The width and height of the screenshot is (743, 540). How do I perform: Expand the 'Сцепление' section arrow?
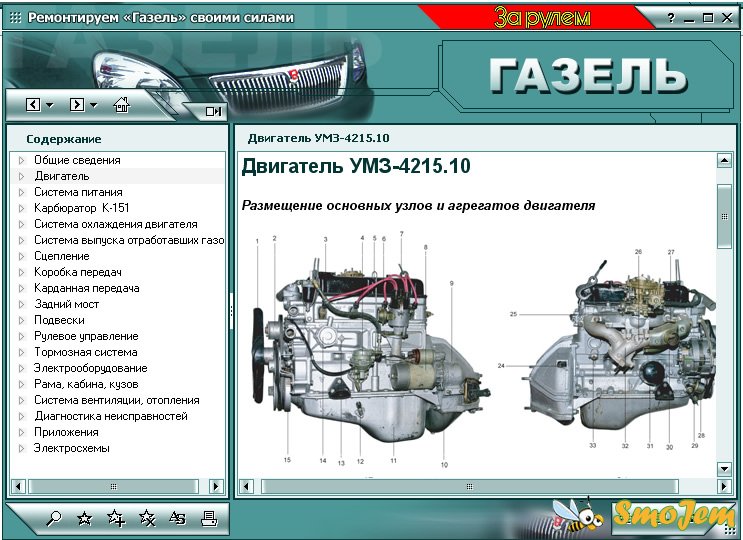click(21, 256)
